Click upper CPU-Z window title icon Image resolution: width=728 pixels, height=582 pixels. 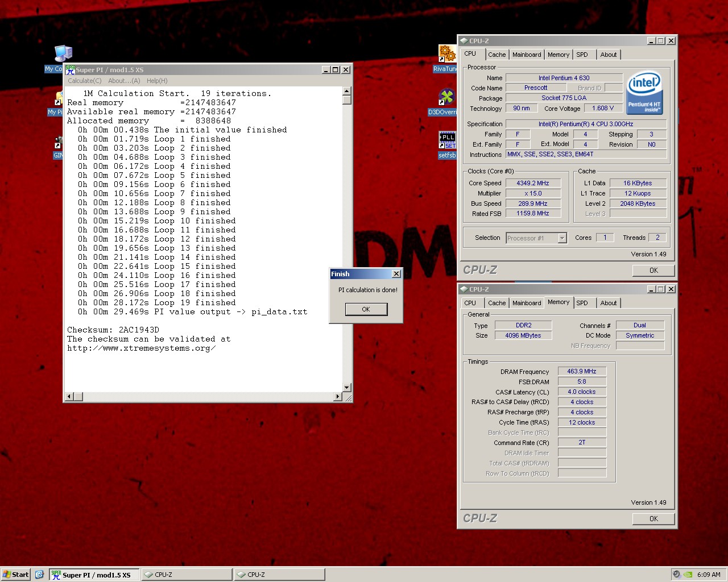click(464, 41)
